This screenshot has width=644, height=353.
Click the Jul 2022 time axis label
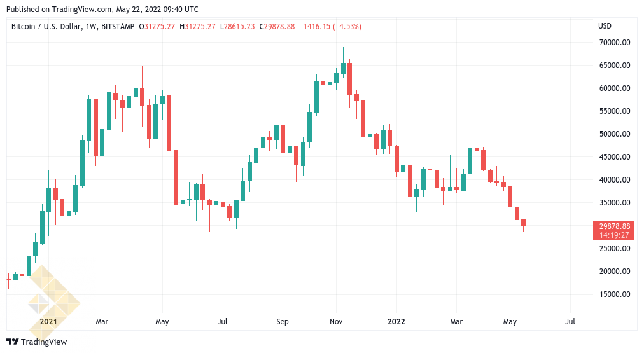coord(570,321)
